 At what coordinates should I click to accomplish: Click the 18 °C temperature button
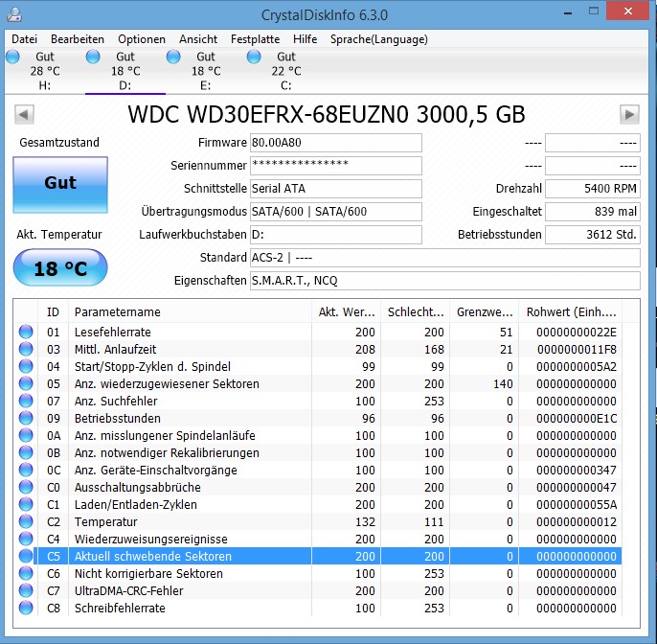(x=60, y=267)
